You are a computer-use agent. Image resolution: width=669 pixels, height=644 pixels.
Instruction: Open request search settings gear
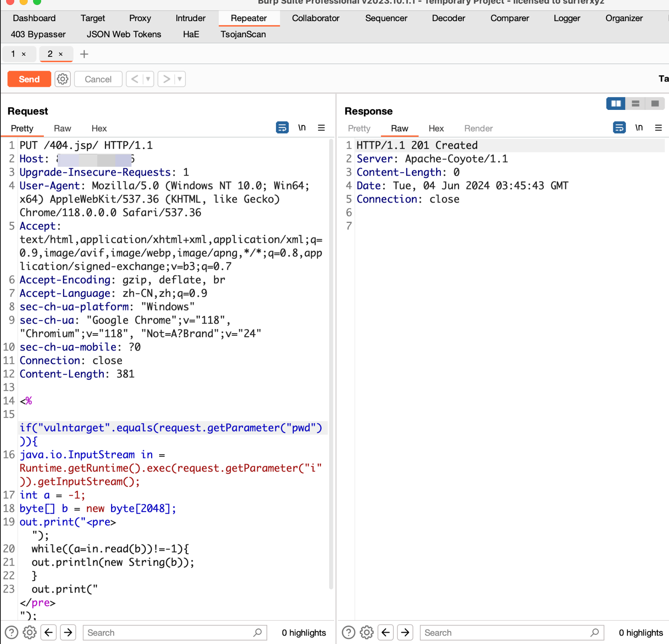[30, 632]
